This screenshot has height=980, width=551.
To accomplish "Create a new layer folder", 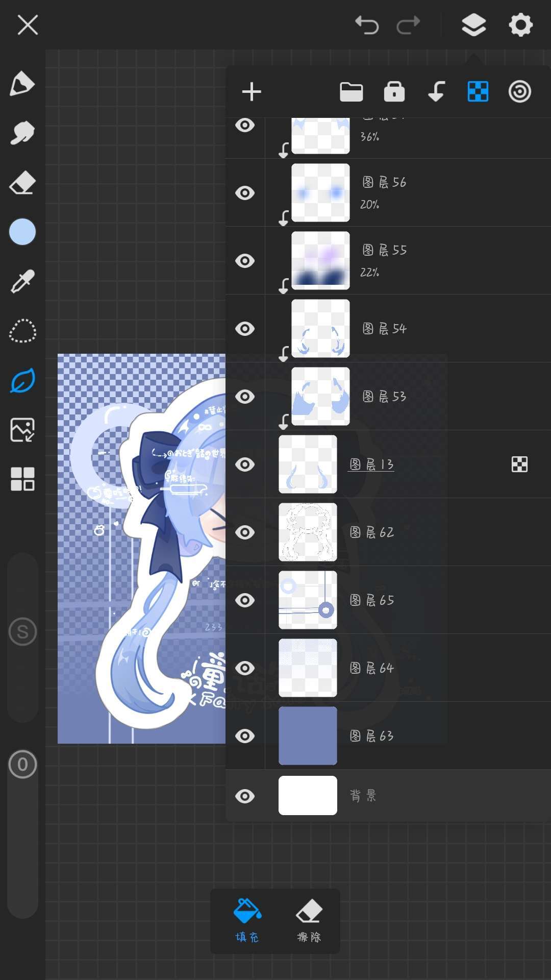I will coord(351,92).
